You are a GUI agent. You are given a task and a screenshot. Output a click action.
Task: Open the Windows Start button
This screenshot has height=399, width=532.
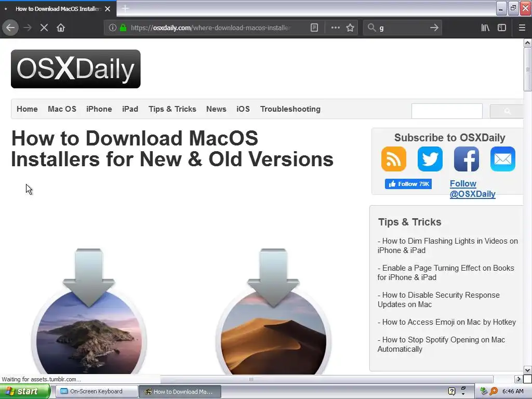(24, 392)
